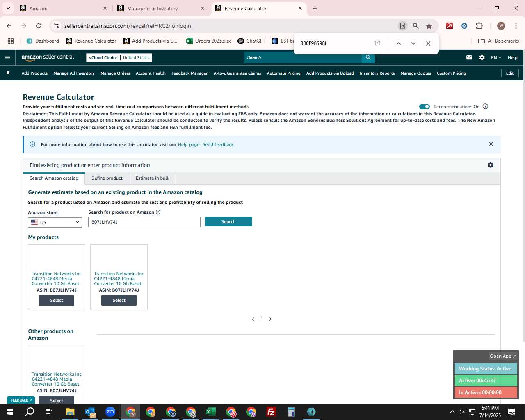Open Chrome extensions puzzle icon
This screenshot has height=420, width=525.
click(x=479, y=26)
